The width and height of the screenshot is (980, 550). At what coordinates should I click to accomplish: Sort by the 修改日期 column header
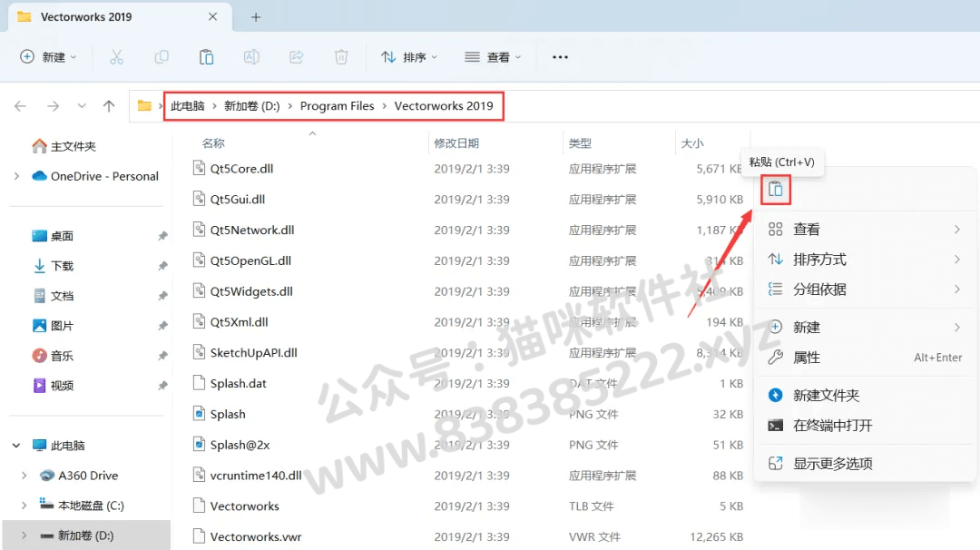(456, 143)
